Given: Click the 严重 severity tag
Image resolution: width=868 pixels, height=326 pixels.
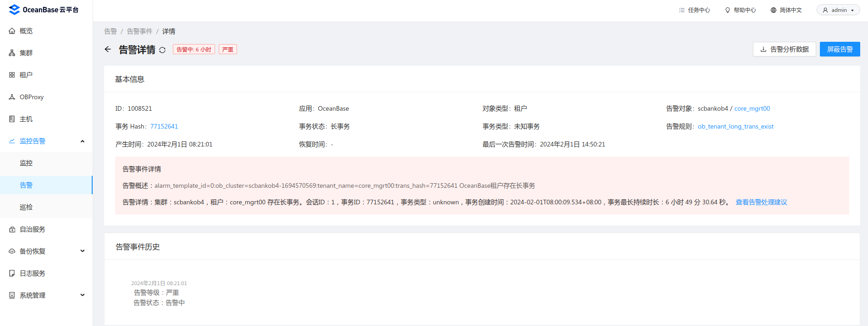Looking at the screenshot, I should click(x=228, y=50).
